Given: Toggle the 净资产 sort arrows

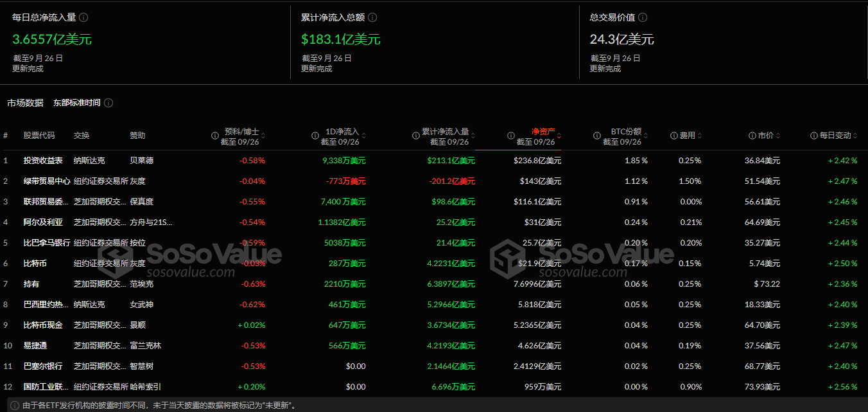Looking at the screenshot, I should [559, 136].
